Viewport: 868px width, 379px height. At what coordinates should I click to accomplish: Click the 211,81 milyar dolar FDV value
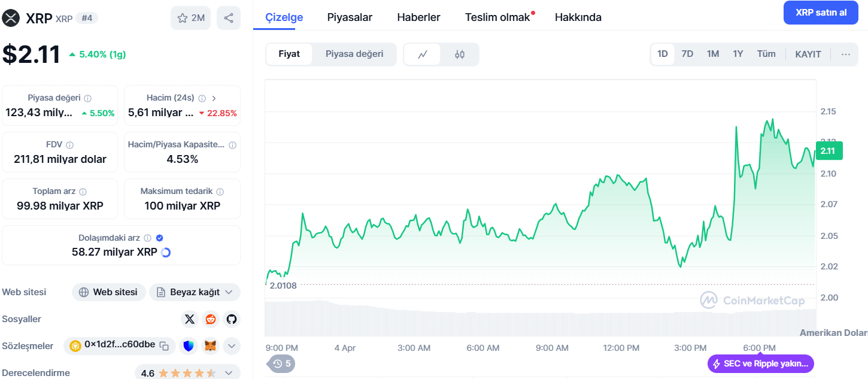[60, 159]
